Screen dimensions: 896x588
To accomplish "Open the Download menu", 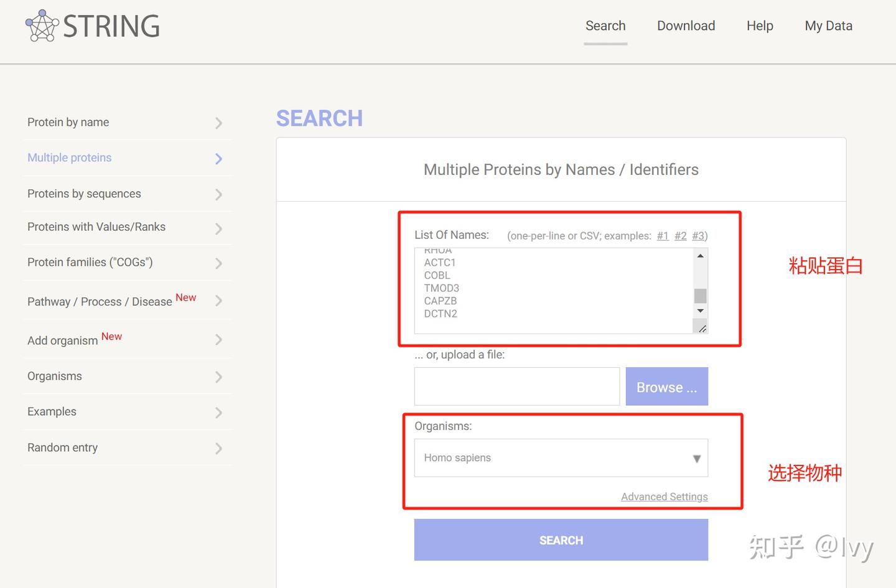I will coord(686,26).
